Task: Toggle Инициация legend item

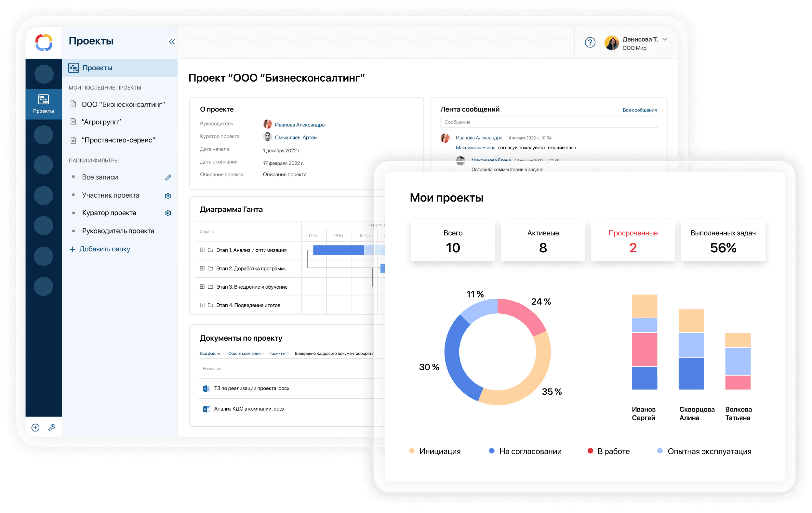Action: pyautogui.click(x=435, y=451)
